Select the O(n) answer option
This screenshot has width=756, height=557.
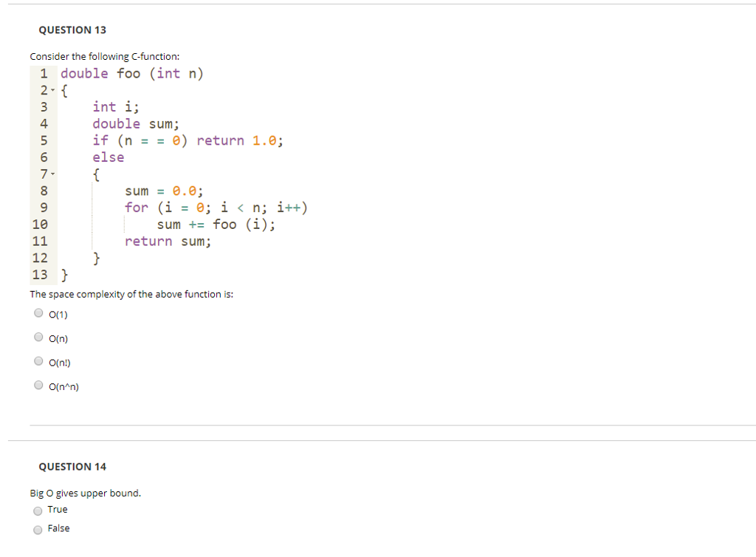click(x=38, y=337)
